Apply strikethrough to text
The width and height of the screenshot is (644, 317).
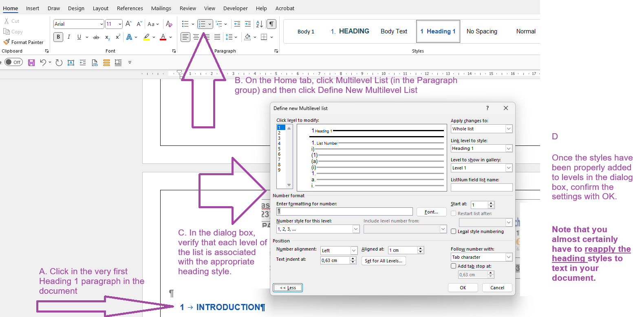(96, 37)
